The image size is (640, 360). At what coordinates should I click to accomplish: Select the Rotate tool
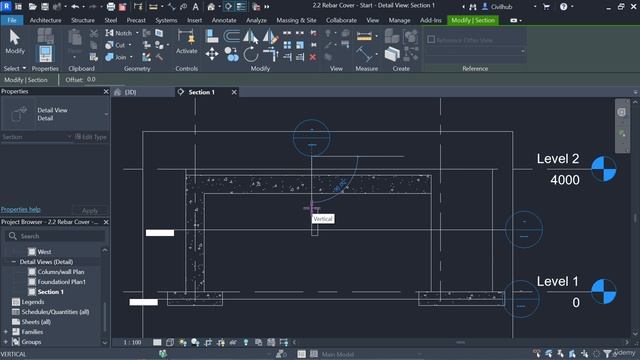click(x=251, y=54)
